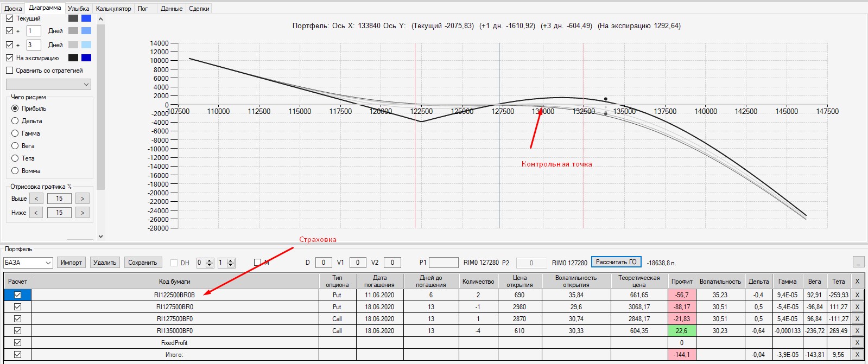This screenshot has width=868, height=364.
Task: Open the Сделки tab
Action: tap(199, 9)
